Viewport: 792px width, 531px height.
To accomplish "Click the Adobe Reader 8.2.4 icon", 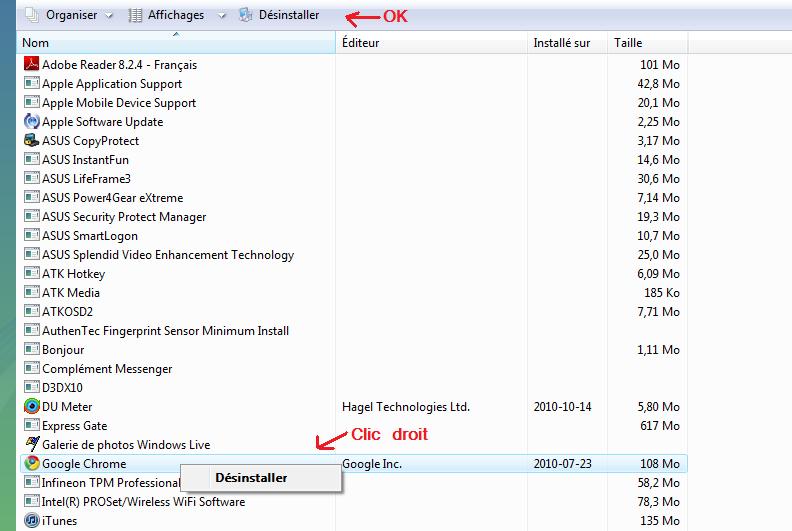I will pyautogui.click(x=31, y=64).
